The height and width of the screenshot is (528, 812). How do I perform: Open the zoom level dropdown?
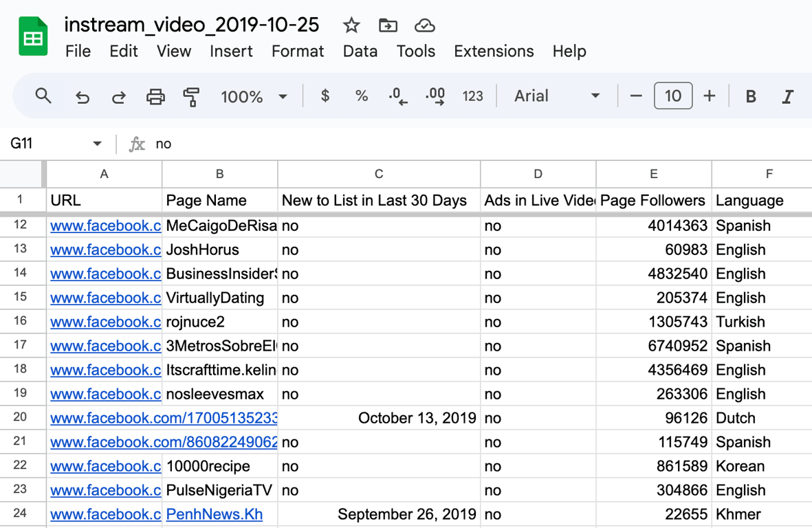(x=254, y=96)
